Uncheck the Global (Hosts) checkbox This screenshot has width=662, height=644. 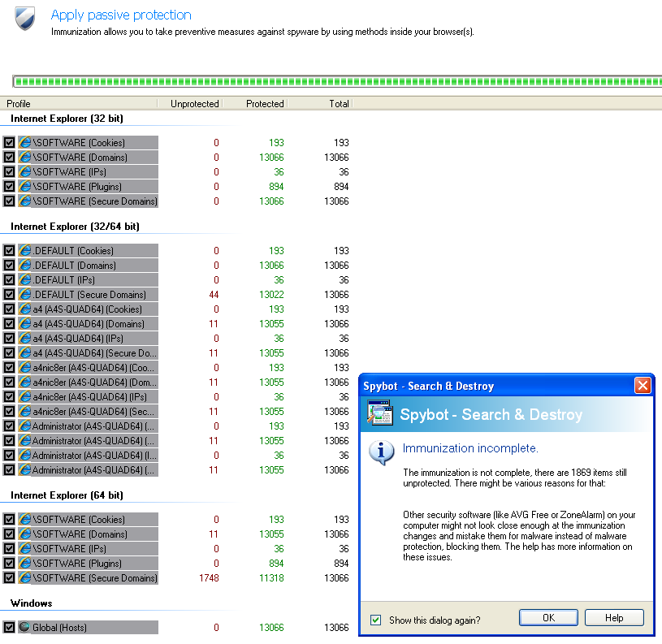[x=9, y=627]
